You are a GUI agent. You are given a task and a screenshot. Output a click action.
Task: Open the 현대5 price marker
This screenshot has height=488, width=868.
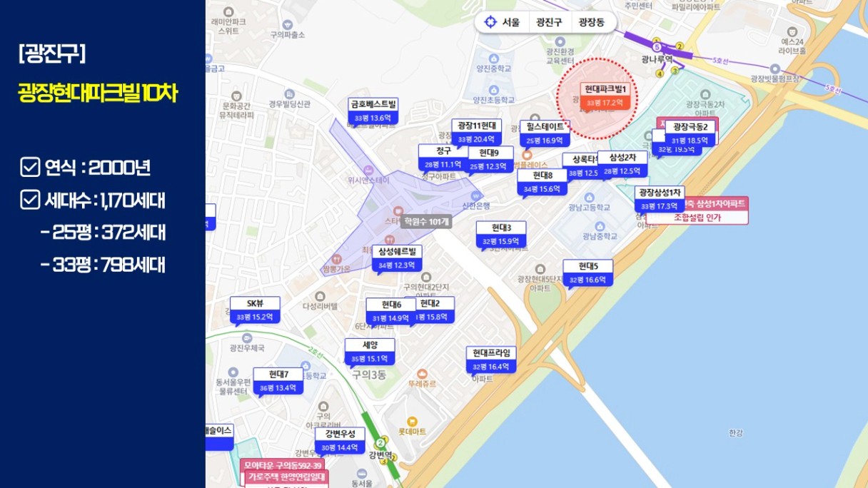pyautogui.click(x=587, y=273)
